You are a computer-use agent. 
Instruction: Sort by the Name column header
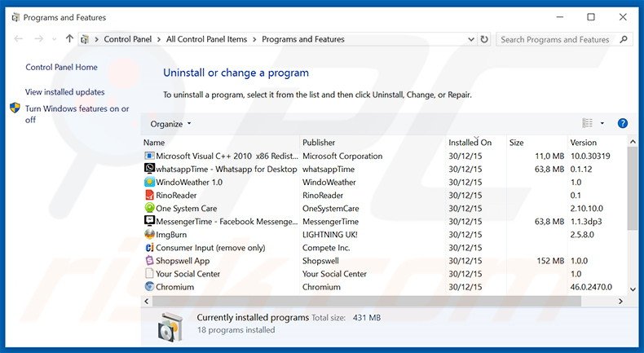tap(154, 143)
